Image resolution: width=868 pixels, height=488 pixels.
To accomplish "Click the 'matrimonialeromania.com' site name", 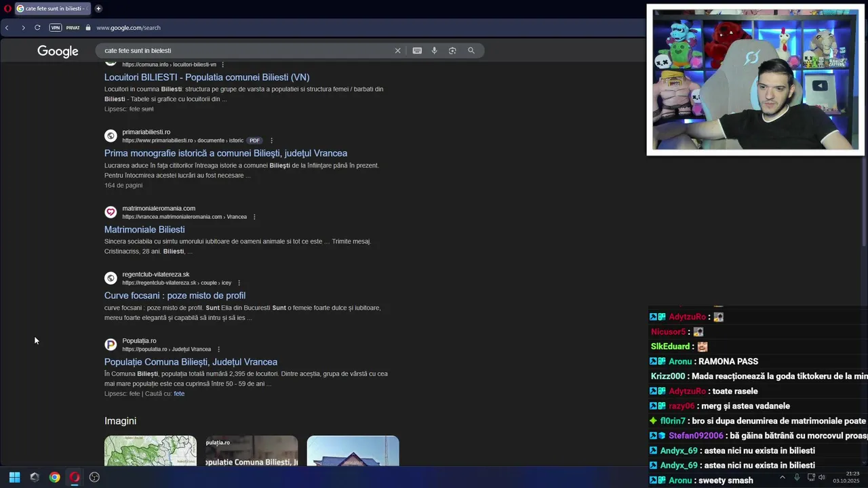I will tap(159, 208).
